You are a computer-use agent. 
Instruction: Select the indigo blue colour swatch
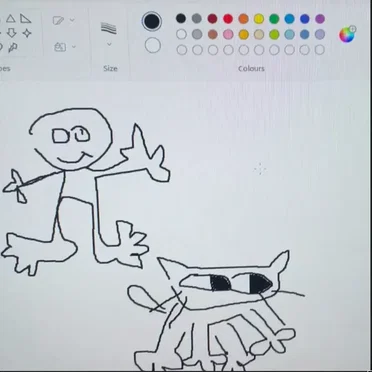tap(305, 19)
